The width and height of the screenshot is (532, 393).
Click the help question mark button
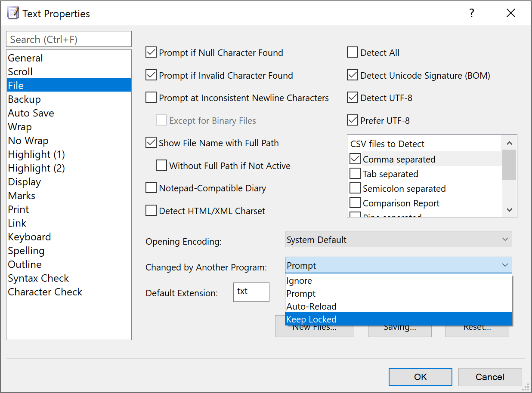pos(472,13)
